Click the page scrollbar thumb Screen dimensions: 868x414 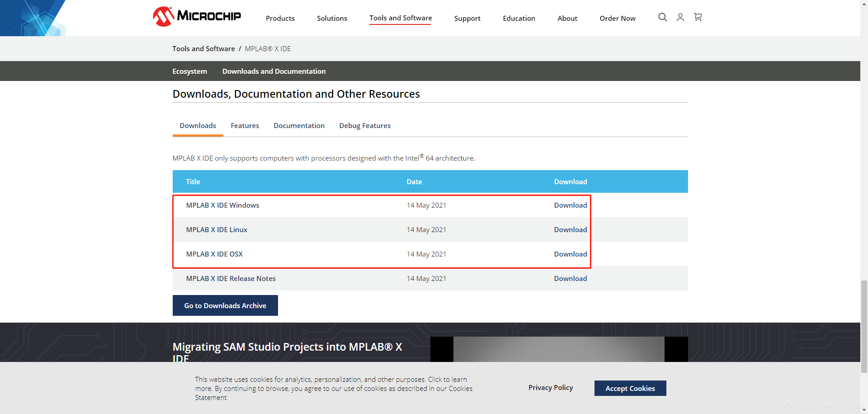(864, 326)
